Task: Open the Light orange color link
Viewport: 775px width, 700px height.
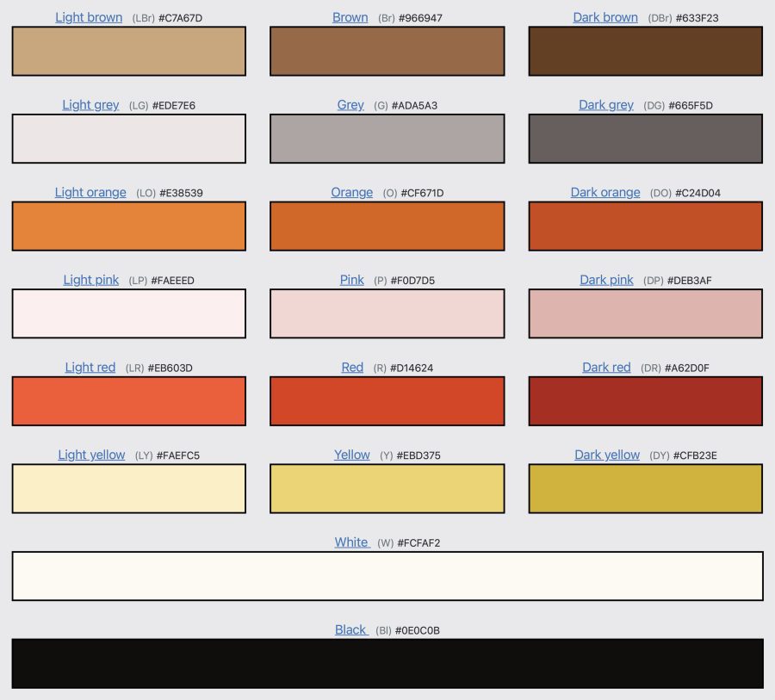Action: pos(90,192)
